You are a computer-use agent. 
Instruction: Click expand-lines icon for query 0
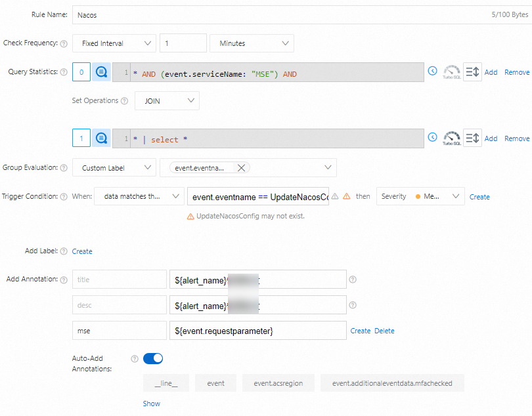(x=472, y=72)
